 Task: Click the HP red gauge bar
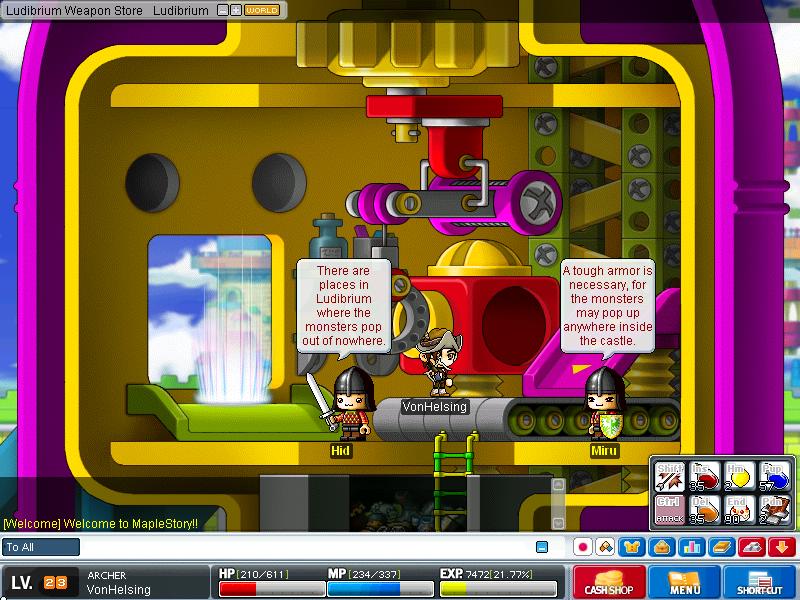[272, 589]
